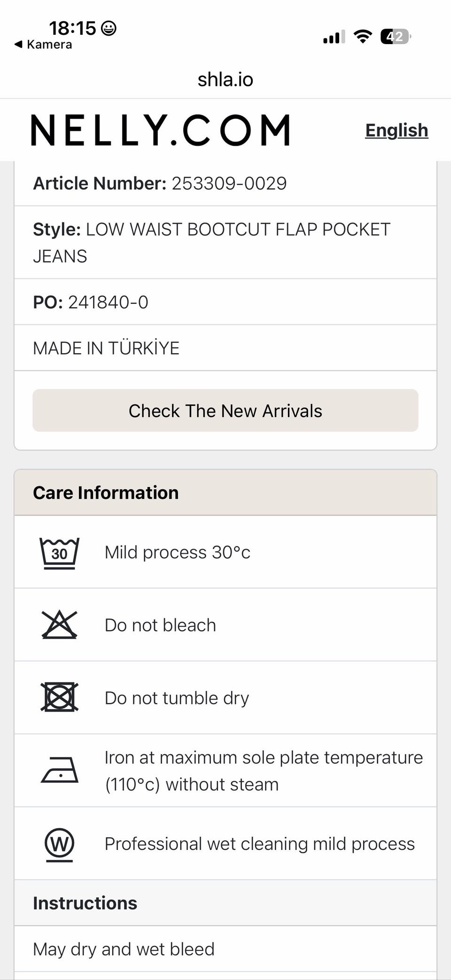Tap the NELLY.COM logo
Screen dimensions: 451x980
click(x=160, y=130)
